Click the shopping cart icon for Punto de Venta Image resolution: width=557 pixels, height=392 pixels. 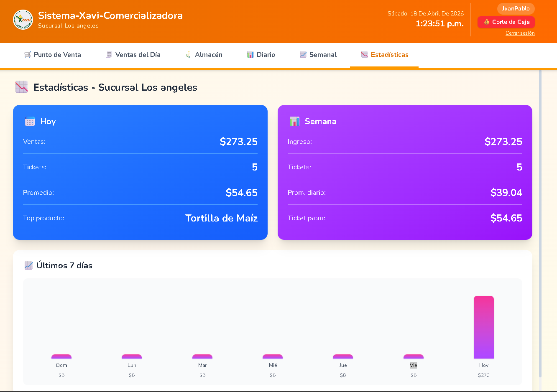(x=28, y=55)
